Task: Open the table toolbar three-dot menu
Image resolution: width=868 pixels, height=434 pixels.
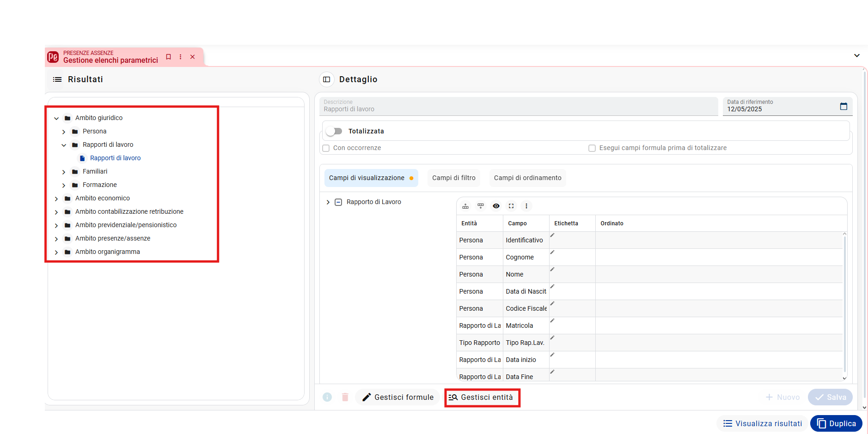Action: 526,206
